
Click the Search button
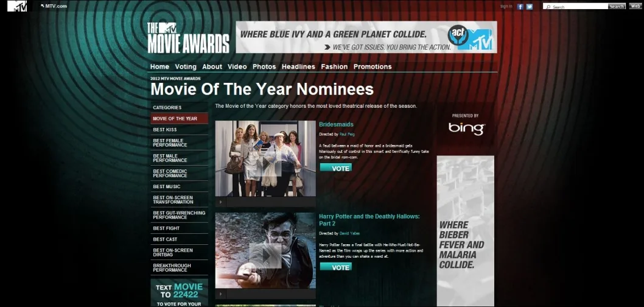(617, 7)
